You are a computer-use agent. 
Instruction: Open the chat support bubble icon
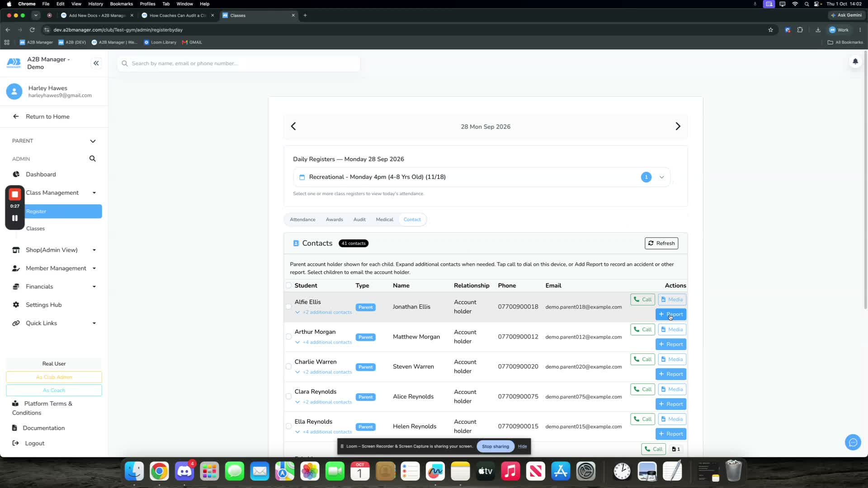coord(853,442)
